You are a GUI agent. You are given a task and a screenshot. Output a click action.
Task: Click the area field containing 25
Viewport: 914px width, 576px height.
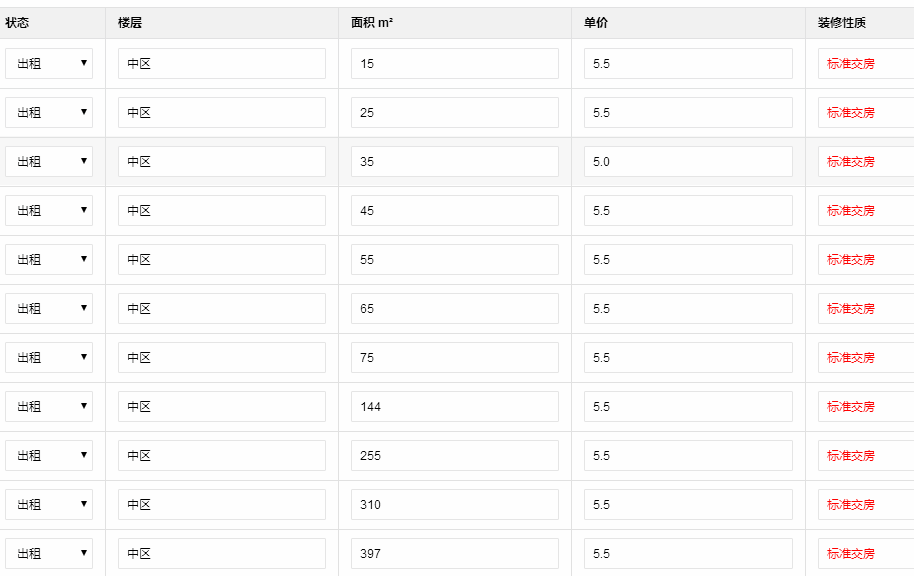tap(454, 112)
